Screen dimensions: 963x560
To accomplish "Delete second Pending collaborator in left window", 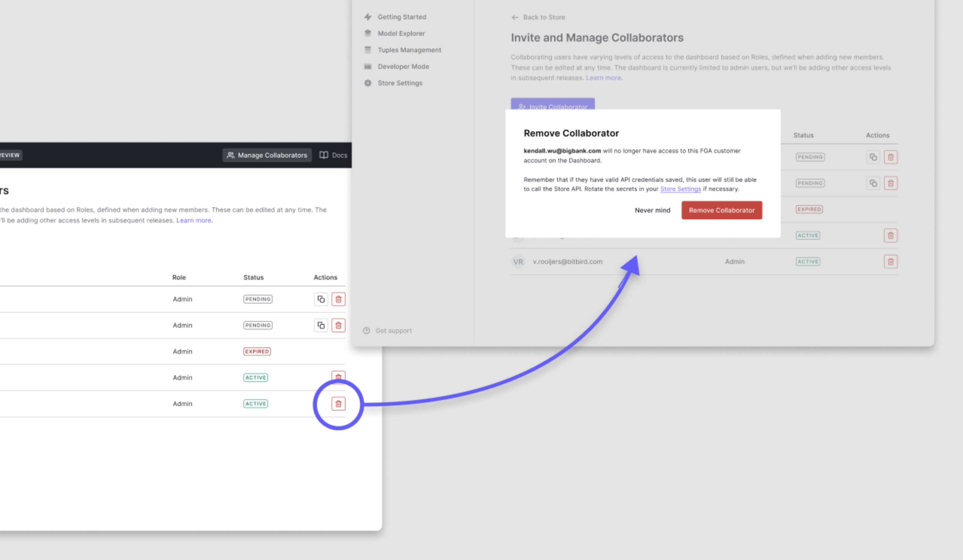I will (x=338, y=326).
